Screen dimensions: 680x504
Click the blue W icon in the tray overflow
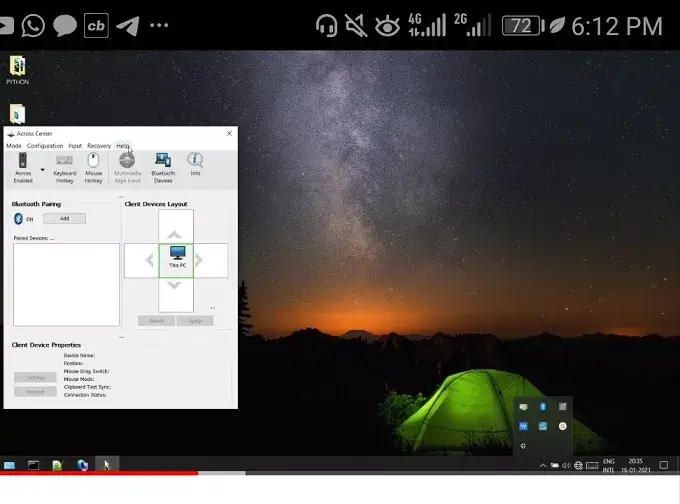tap(523, 426)
